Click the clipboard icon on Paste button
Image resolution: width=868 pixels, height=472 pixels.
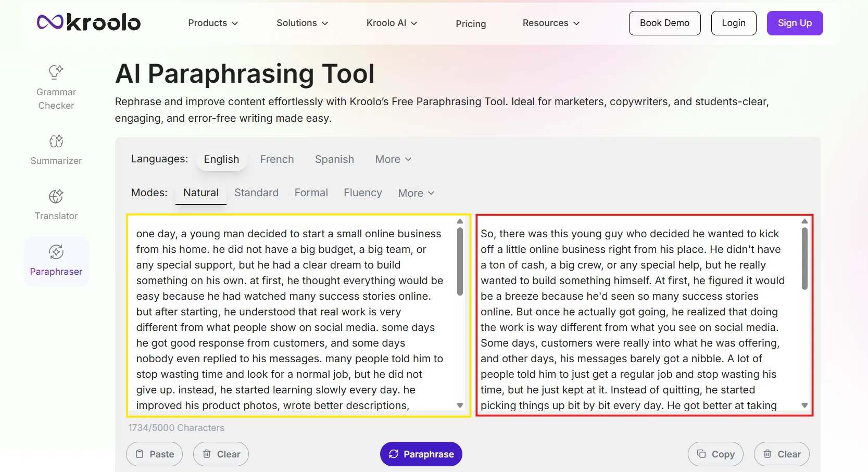(140, 454)
